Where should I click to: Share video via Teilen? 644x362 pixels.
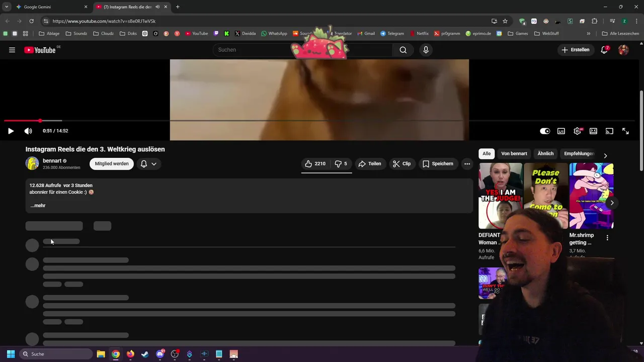pyautogui.click(x=369, y=163)
